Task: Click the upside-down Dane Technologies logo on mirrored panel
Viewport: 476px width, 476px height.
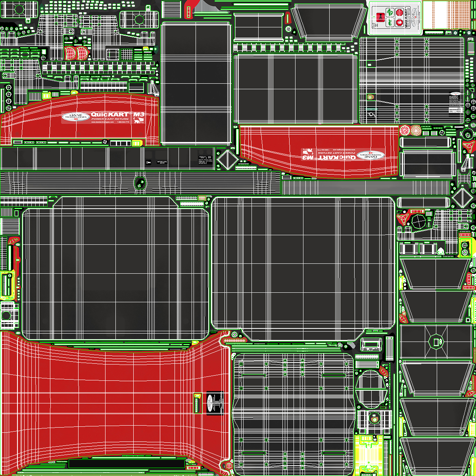Action: [x=370, y=154]
